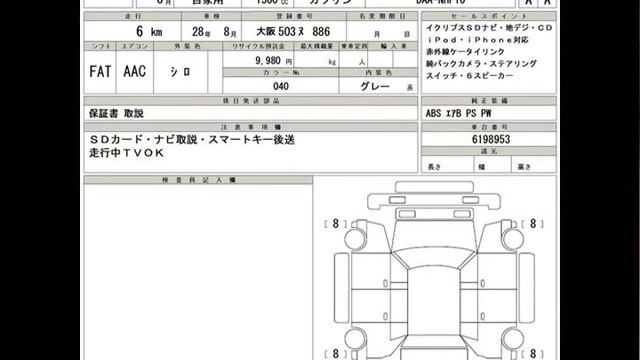Click the "高さ" dimension cell

pyautogui.click(x=534, y=165)
